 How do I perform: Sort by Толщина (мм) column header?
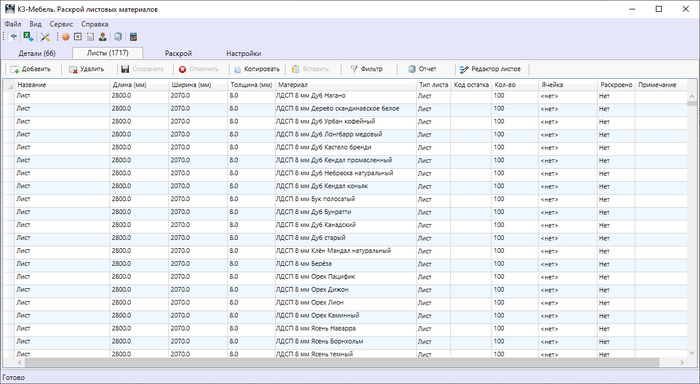252,85
